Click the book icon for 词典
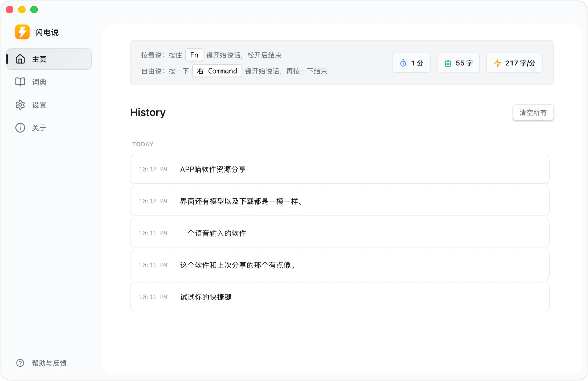Screen dimensions: 588x381 click(20, 82)
